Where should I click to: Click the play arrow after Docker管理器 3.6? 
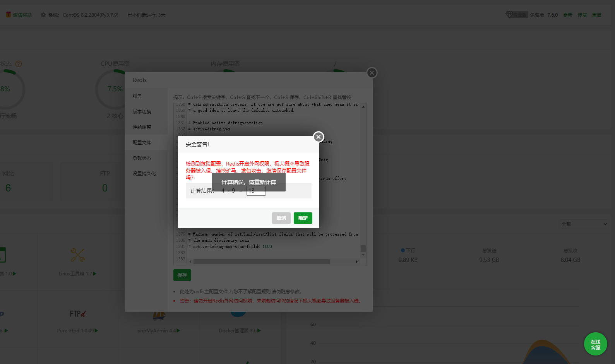point(259,330)
